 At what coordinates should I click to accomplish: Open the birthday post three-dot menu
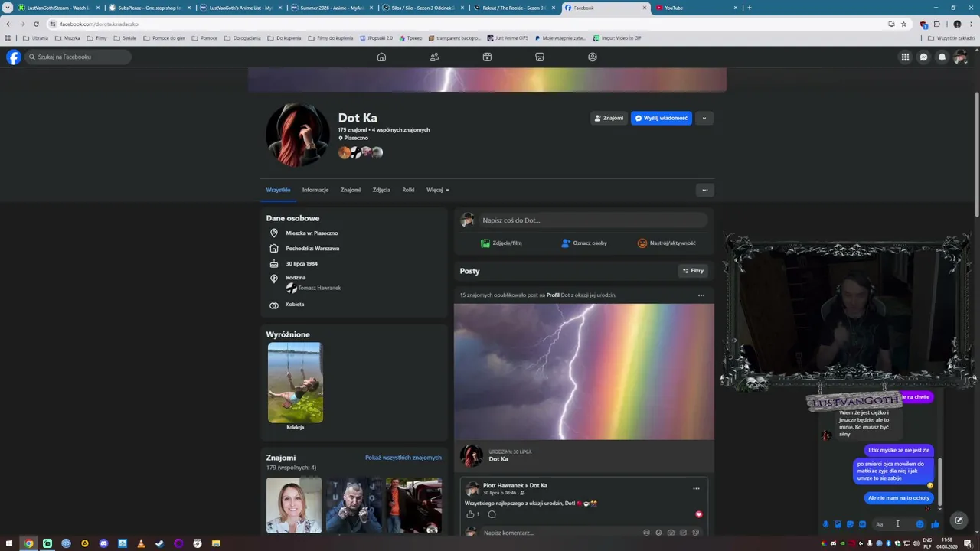coord(701,295)
